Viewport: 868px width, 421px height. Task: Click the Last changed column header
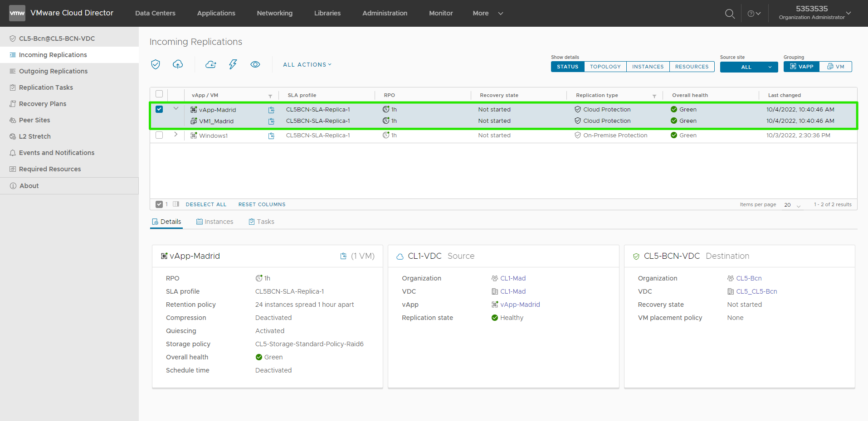click(785, 95)
